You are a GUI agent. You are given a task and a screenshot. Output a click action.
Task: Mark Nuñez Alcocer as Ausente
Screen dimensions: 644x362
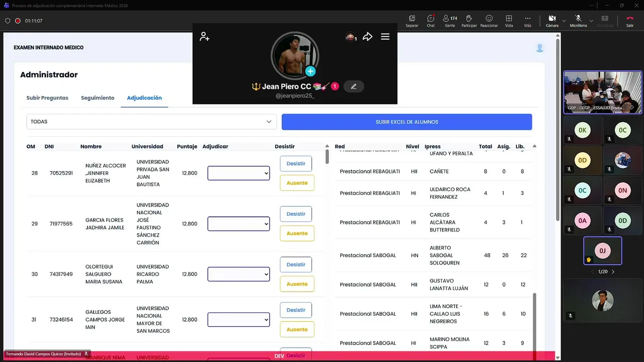coord(297,183)
